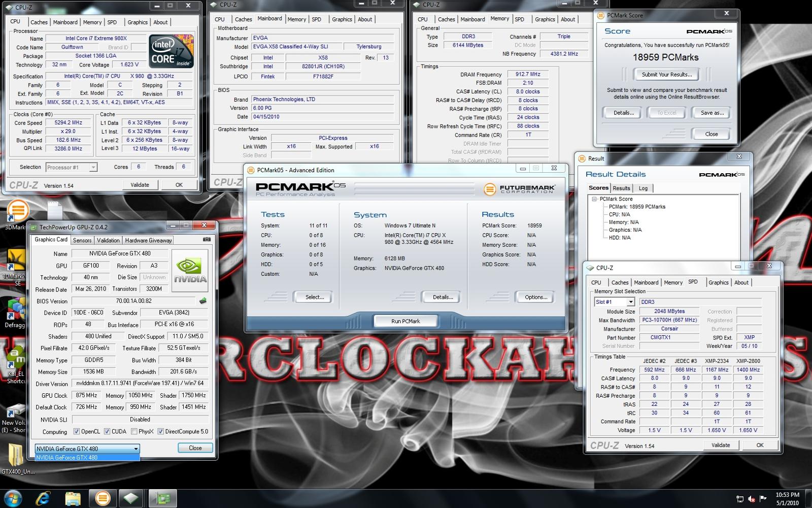Open the Hardware Giveaway tab

[148, 240]
